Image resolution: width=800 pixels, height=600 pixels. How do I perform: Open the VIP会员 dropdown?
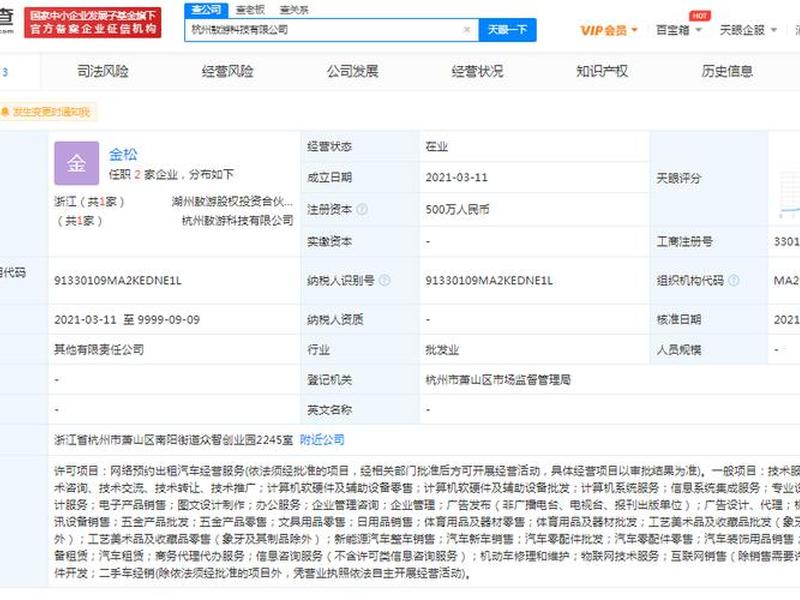[x=609, y=30]
